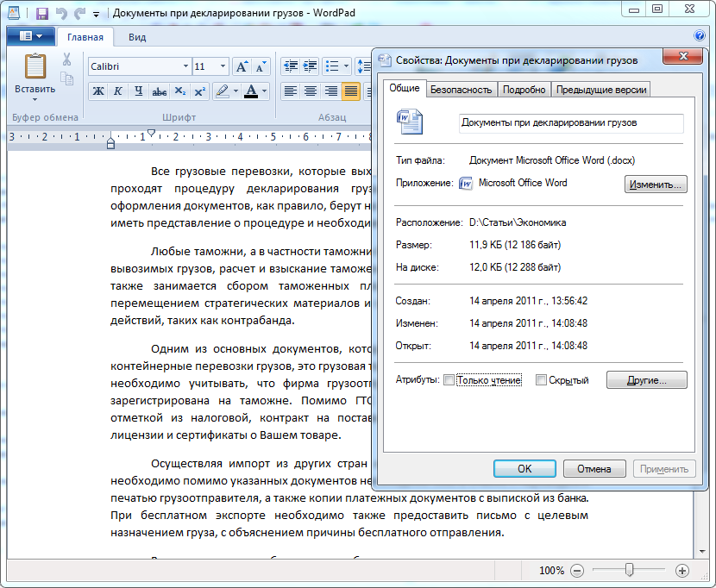Expand the font size dropdown
The image size is (716, 588).
click(223, 66)
